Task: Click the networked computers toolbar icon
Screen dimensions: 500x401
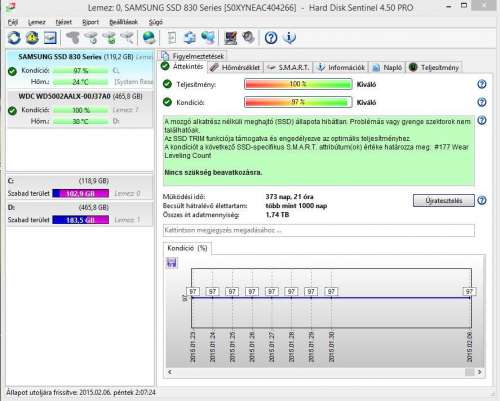Action: pyautogui.click(x=208, y=38)
